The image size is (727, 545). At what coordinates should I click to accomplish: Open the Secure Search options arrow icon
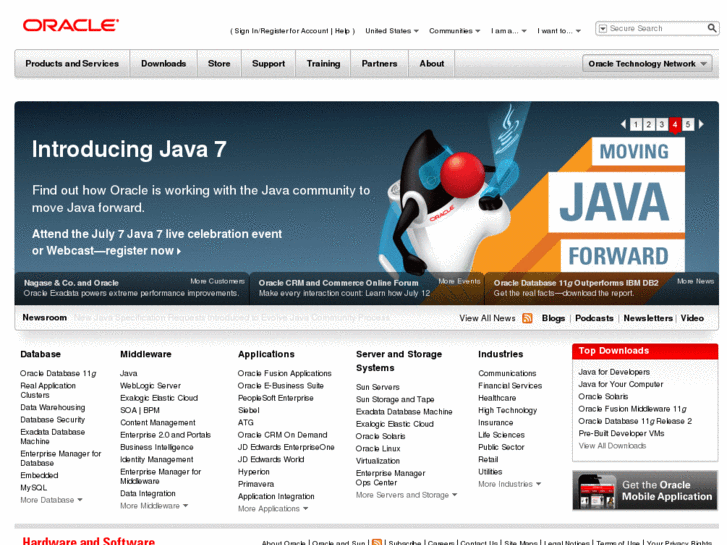(x=603, y=29)
